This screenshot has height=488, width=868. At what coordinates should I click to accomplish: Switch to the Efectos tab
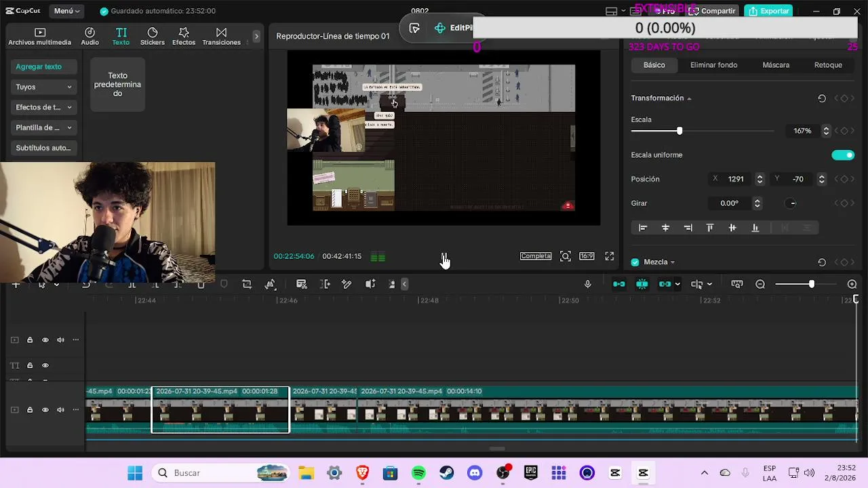point(184,37)
